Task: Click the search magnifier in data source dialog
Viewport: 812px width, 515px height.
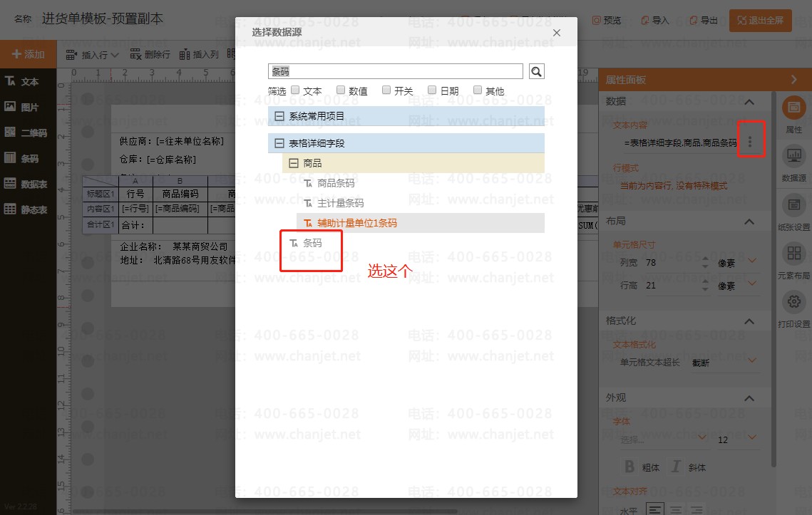Action: pyautogui.click(x=537, y=71)
